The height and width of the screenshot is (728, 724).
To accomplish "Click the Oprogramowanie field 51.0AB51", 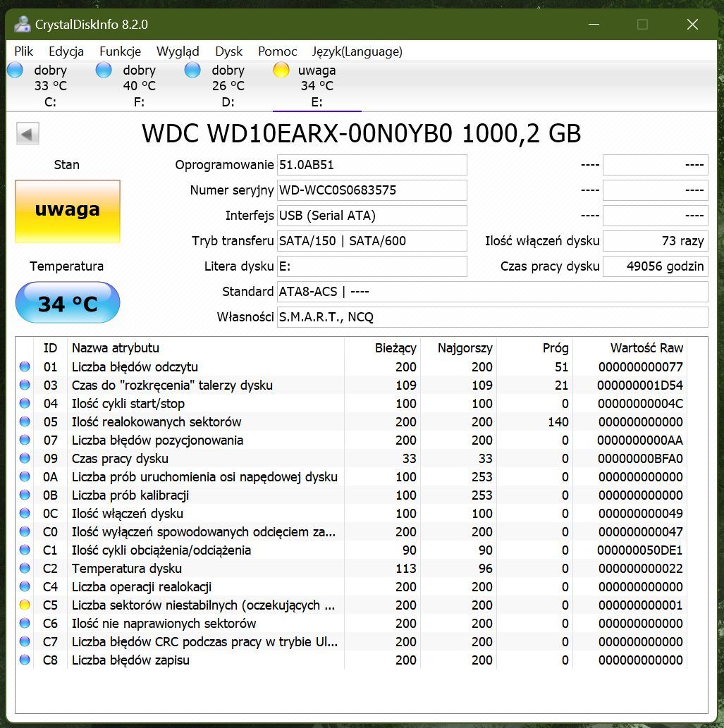I will pyautogui.click(x=372, y=165).
